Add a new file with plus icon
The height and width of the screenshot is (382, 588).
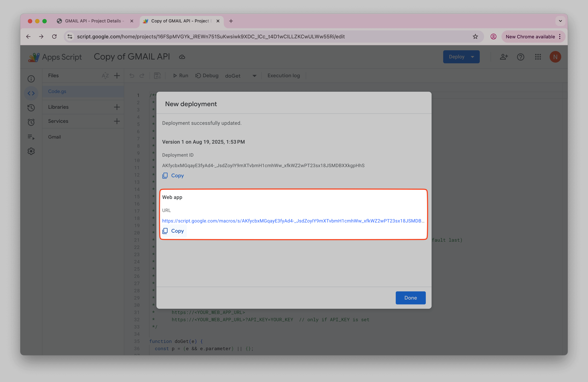click(x=117, y=75)
